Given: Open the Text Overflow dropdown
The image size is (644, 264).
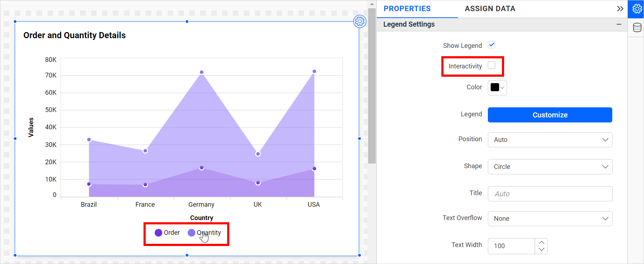Looking at the screenshot, I should click(x=550, y=219).
